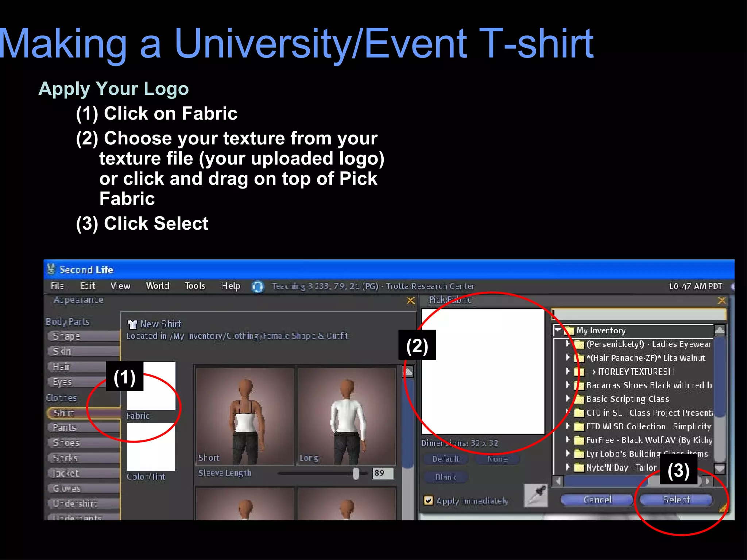Image resolution: width=747 pixels, height=560 pixels.
Task: Expand the FurFree Black Wolf AV folder arrow
Action: (x=568, y=439)
